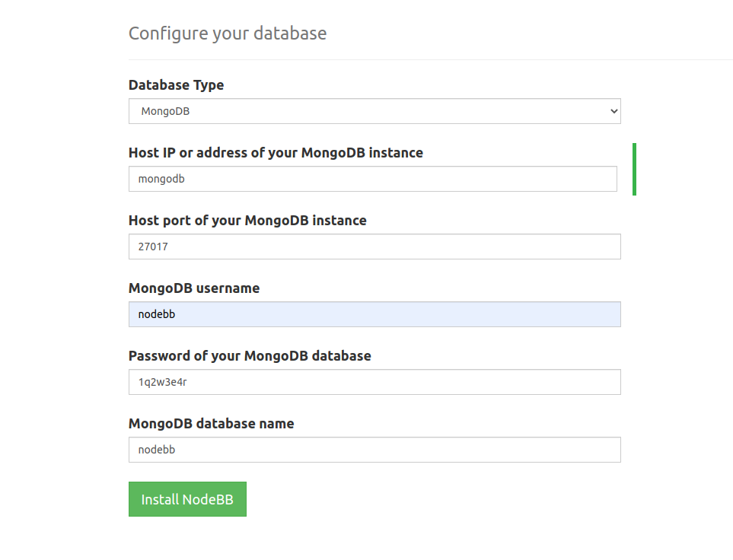Place cursor on the nodebb database name text
733x560 pixels.
tap(157, 450)
